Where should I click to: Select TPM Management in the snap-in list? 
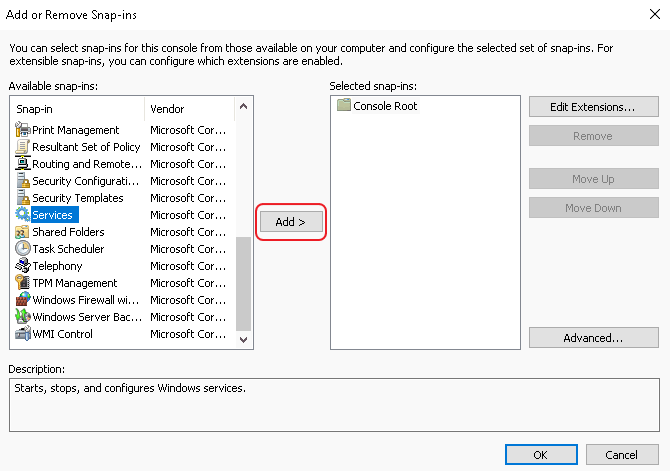tap(75, 283)
